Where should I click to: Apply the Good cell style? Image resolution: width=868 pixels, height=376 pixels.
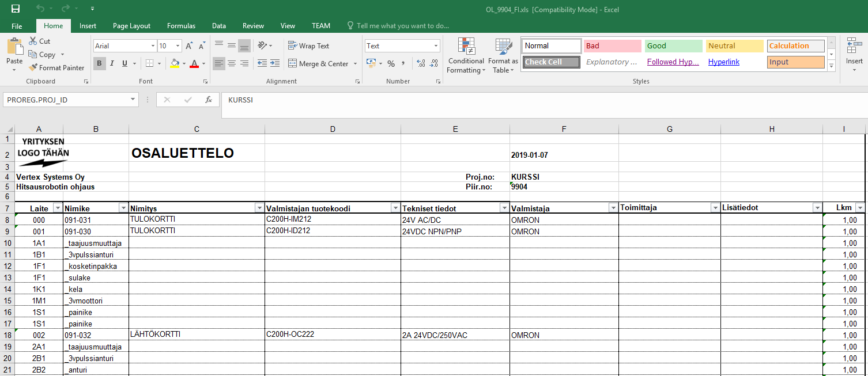[x=673, y=46]
